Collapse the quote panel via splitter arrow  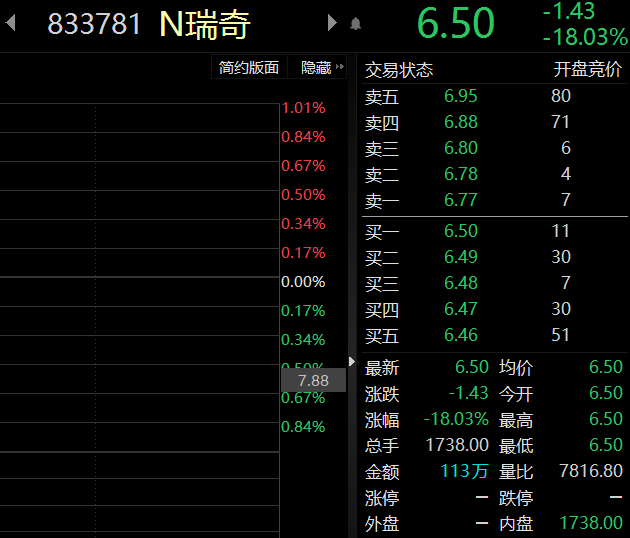pos(351,361)
